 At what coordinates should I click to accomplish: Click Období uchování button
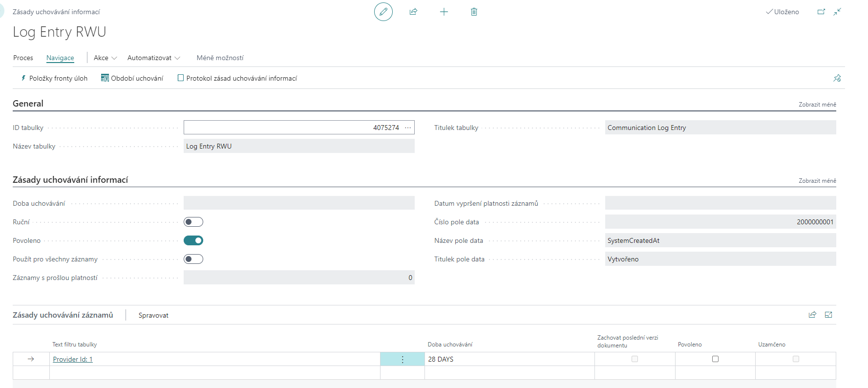tap(132, 78)
